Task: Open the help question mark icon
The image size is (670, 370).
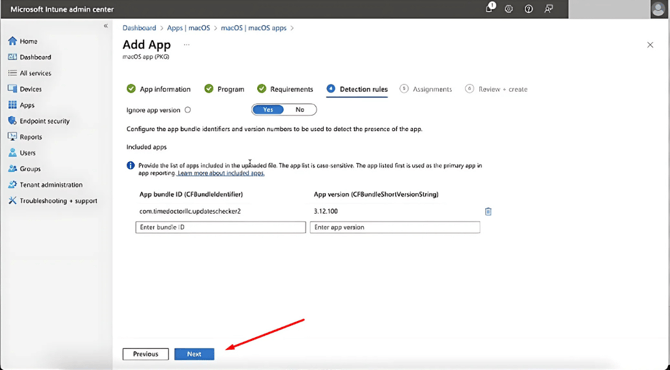Action: (529, 9)
